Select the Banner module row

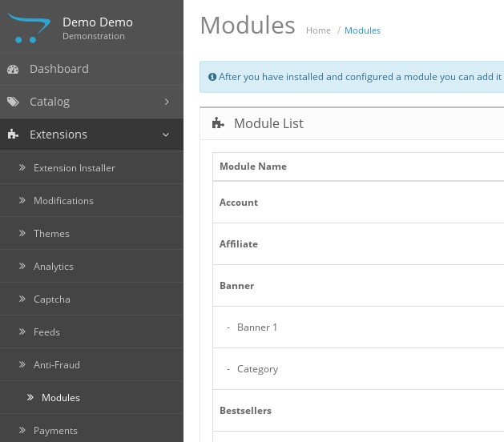click(x=358, y=286)
